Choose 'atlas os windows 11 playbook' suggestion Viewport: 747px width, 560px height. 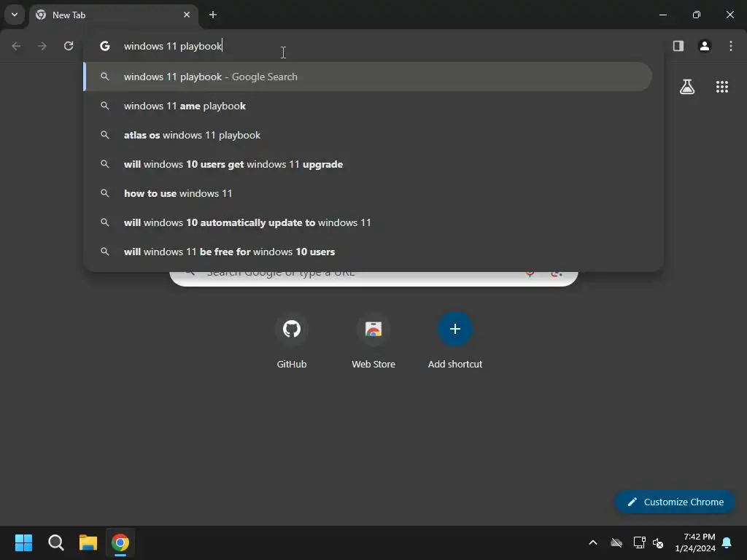pyautogui.click(x=368, y=135)
